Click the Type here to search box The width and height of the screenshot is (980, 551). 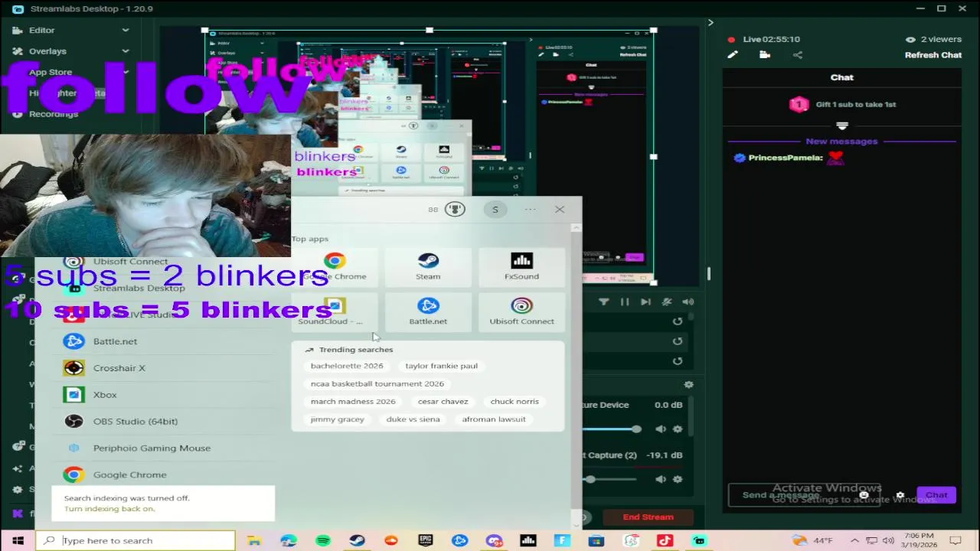click(136, 540)
